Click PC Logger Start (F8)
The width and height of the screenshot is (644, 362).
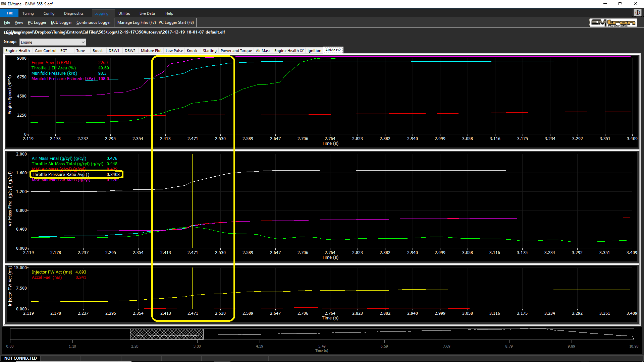pos(176,22)
